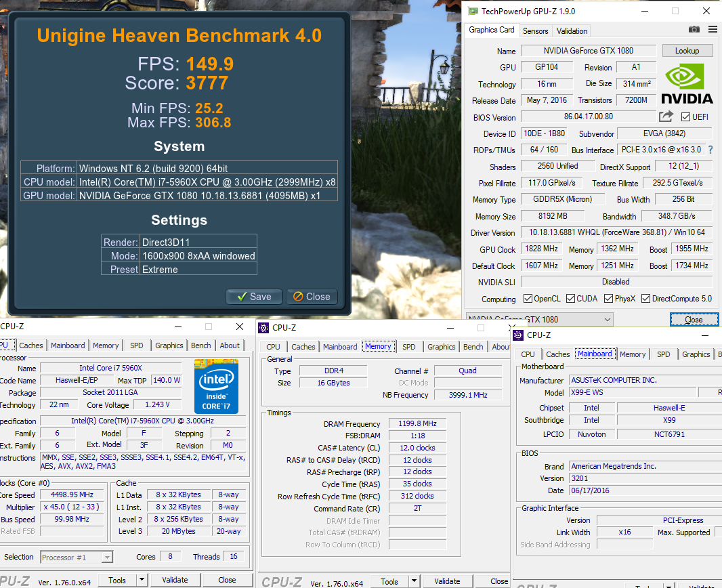Viewport: 722px width, 588px height.
Task: Click the GPU-Z Close button
Action: (x=694, y=320)
